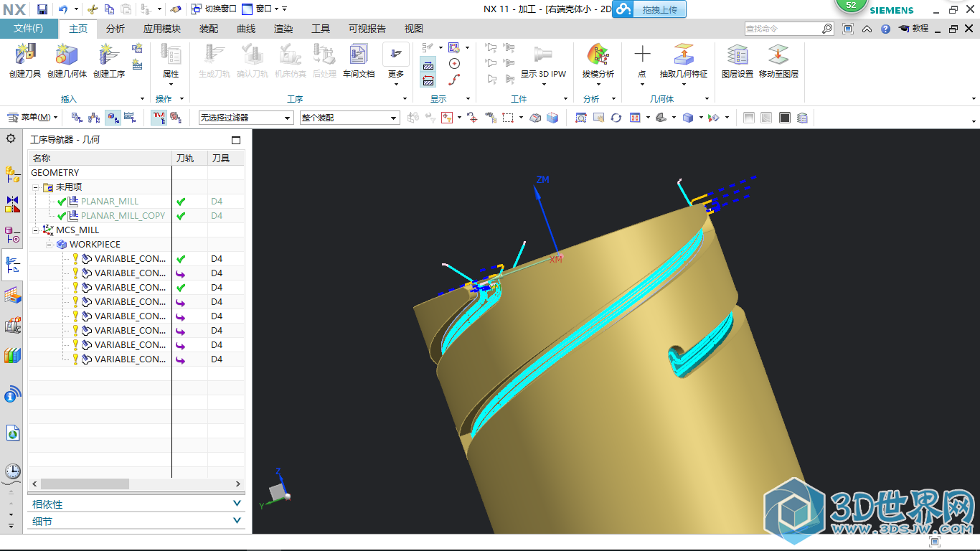Open the Assembly Navigator sidebar tab
Viewport: 980px width, 551px height.
pos(12,174)
